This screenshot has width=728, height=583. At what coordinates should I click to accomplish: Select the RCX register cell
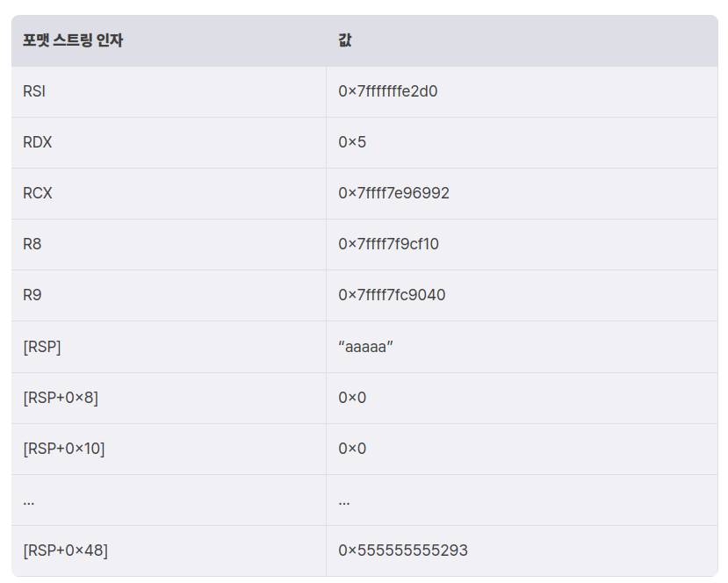38,193
